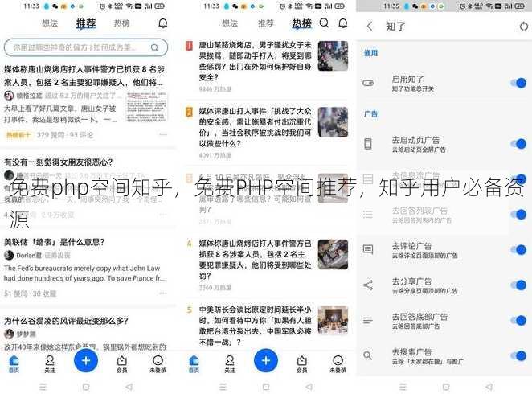The image size is (532, 394).
Task: Open 未登录 profile on the 热榜 screen
Action: pyautogui.click(x=338, y=363)
